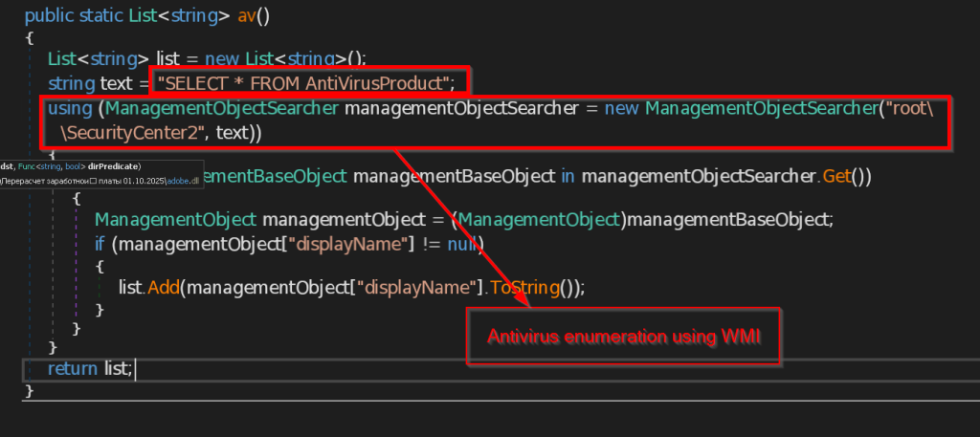
Task: Click the 'public' keyword in the declaration
Action: coord(50,15)
